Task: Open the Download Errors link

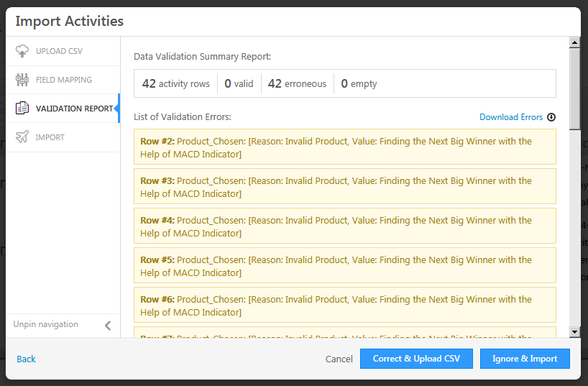Action: coord(511,117)
